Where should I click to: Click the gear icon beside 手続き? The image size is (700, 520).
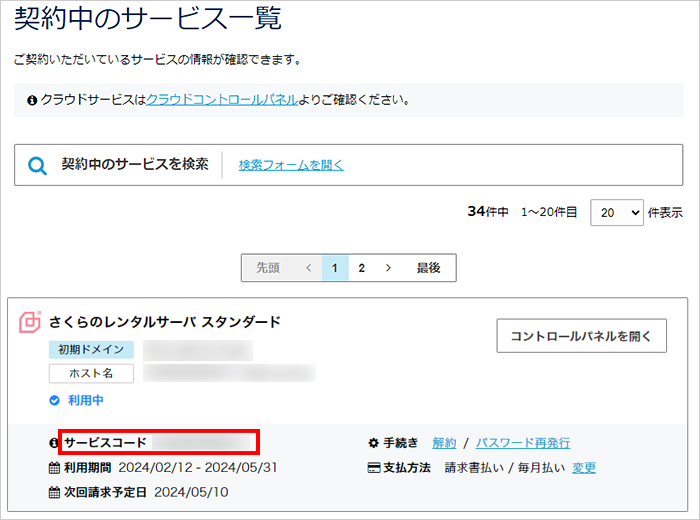coord(373,443)
